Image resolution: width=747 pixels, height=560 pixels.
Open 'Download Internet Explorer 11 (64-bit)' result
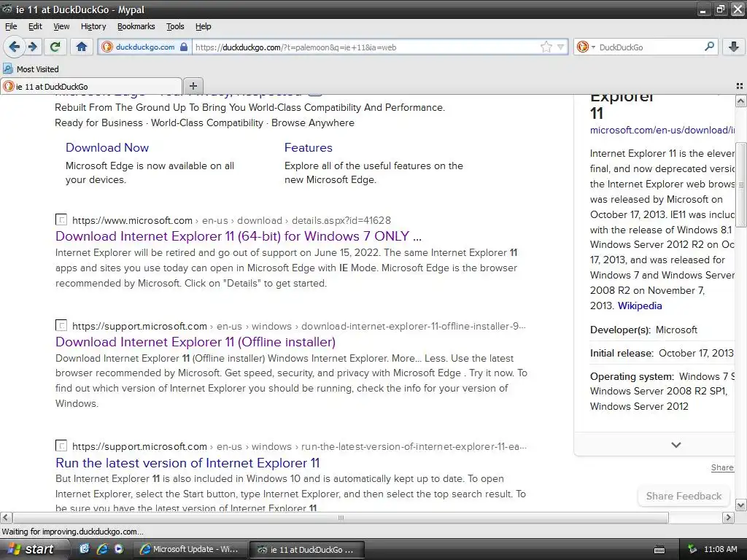point(239,236)
